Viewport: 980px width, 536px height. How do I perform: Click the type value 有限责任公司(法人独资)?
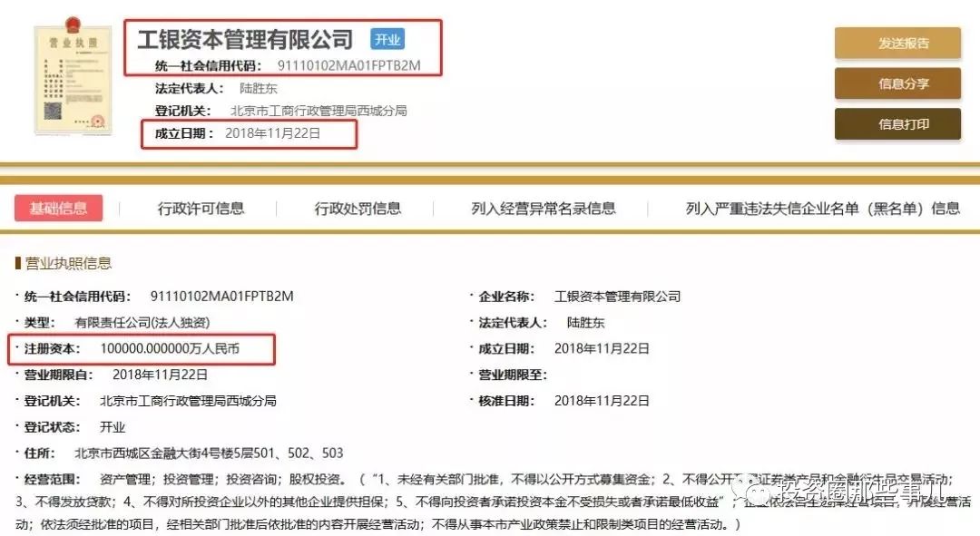point(142,322)
